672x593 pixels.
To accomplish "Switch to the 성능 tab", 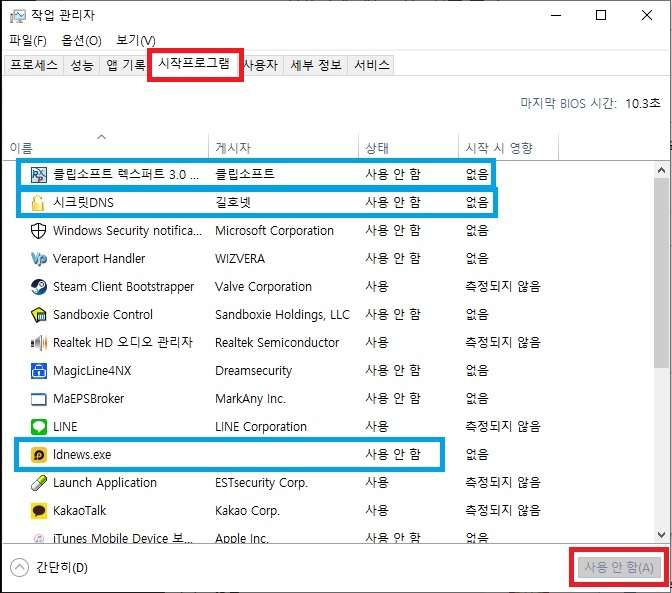I will pyautogui.click(x=81, y=65).
